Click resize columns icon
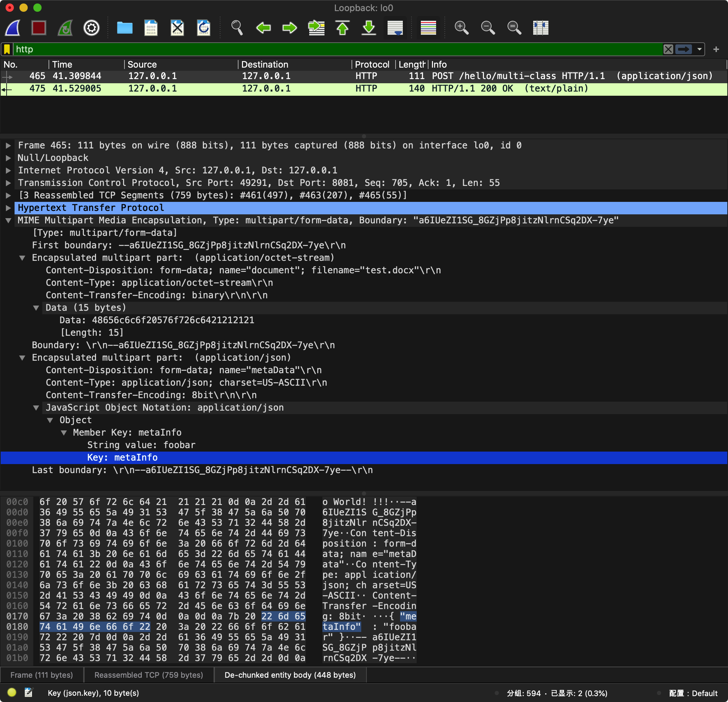The width and height of the screenshot is (728, 702). click(540, 28)
